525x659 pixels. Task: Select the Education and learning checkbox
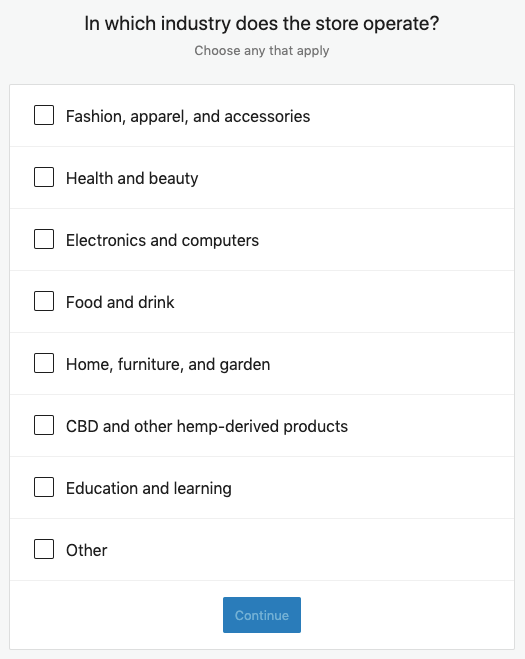pos(44,487)
